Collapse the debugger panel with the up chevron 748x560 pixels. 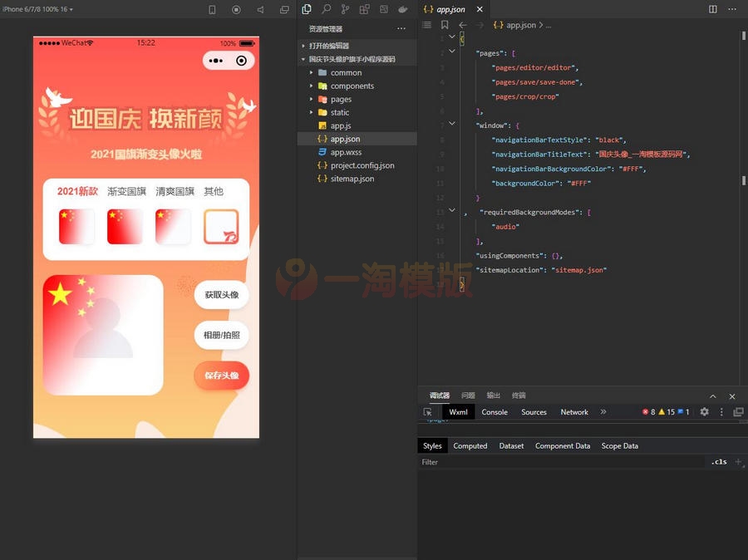click(712, 396)
